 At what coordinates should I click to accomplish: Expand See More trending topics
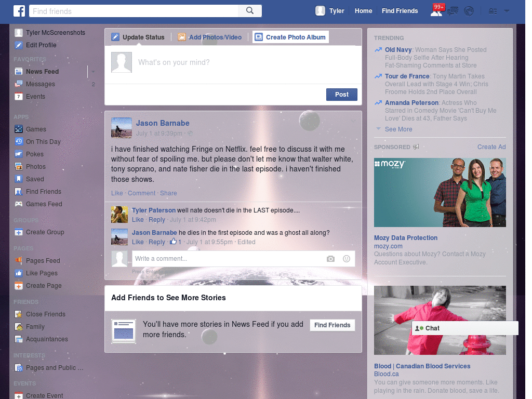(x=398, y=129)
